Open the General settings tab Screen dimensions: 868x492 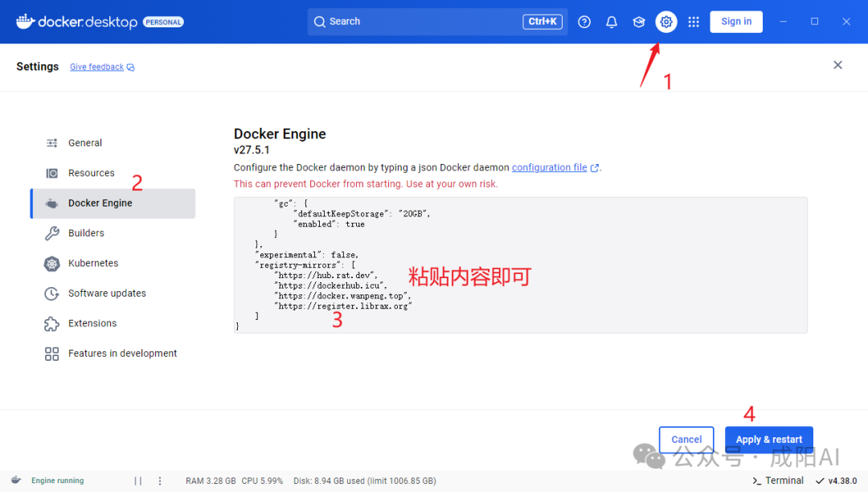click(x=113, y=143)
